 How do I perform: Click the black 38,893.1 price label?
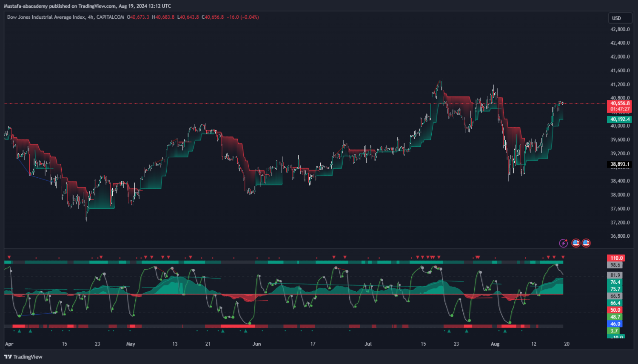(619, 164)
